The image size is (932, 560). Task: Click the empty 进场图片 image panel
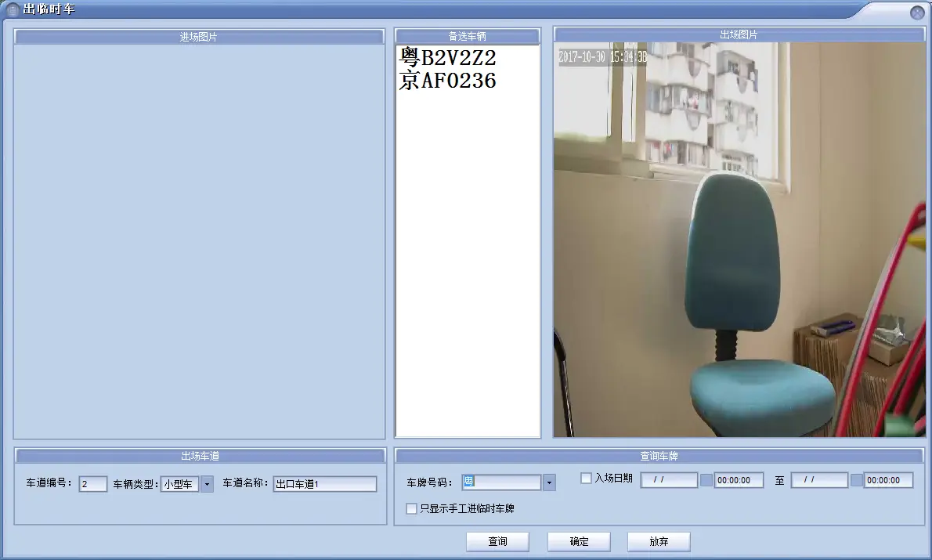click(x=199, y=239)
